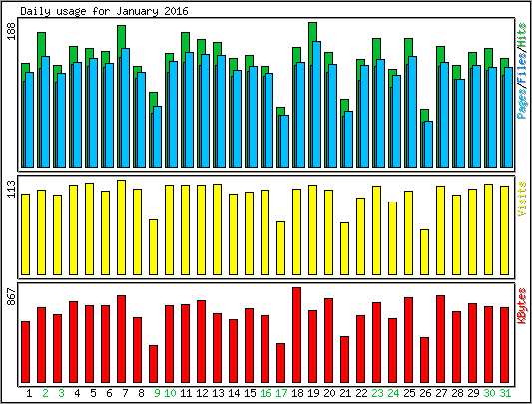
Task: Click day label 20 on the x-axis
Action: click(329, 393)
